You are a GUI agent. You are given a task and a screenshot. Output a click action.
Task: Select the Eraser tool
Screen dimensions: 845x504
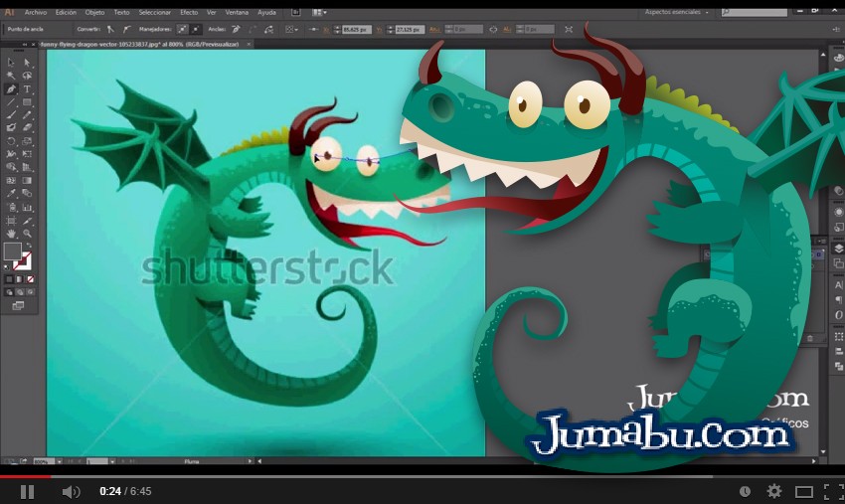[27, 128]
